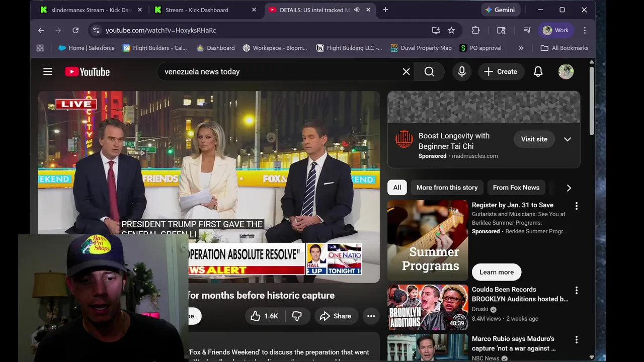Open options menu for Marco Rubio video

tap(577, 339)
